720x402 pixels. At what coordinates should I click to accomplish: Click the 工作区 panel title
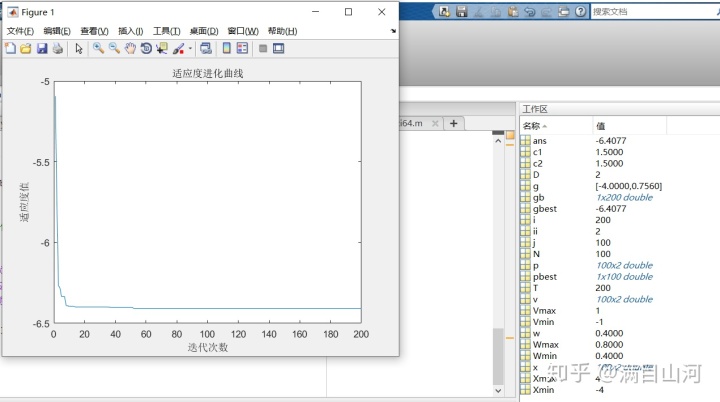[535, 109]
